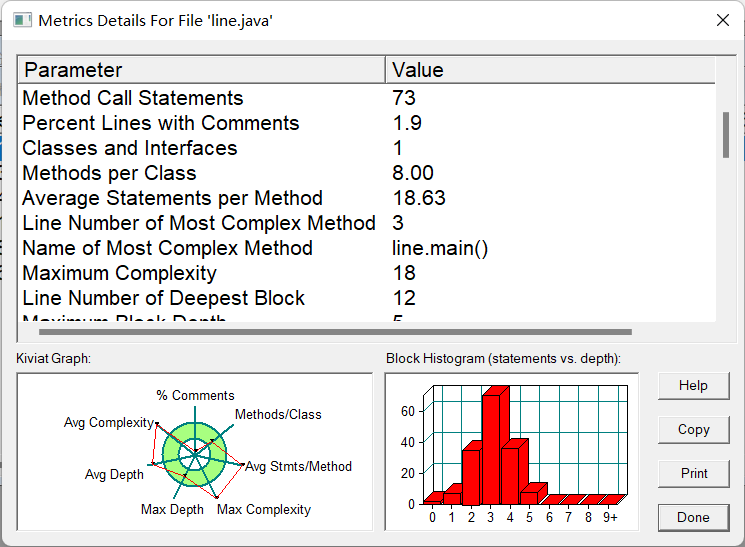
Task: Select the 'Methods per Class' row
Action: point(367,173)
